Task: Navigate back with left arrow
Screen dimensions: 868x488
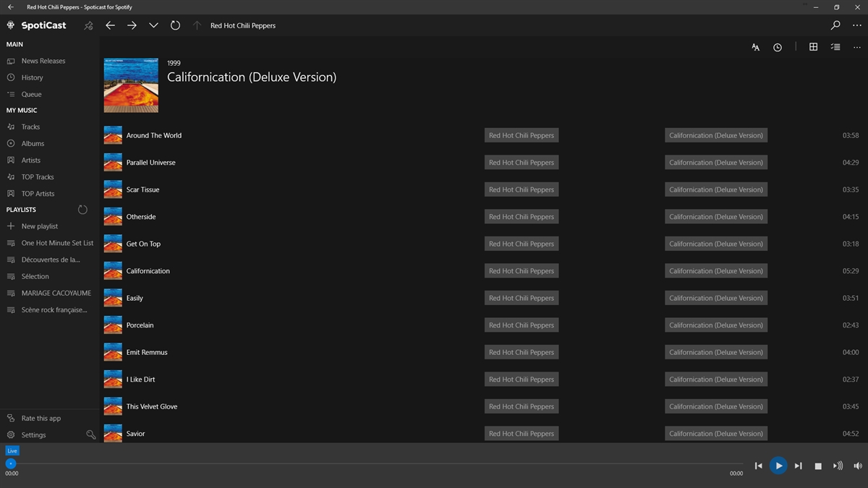Action: (110, 25)
